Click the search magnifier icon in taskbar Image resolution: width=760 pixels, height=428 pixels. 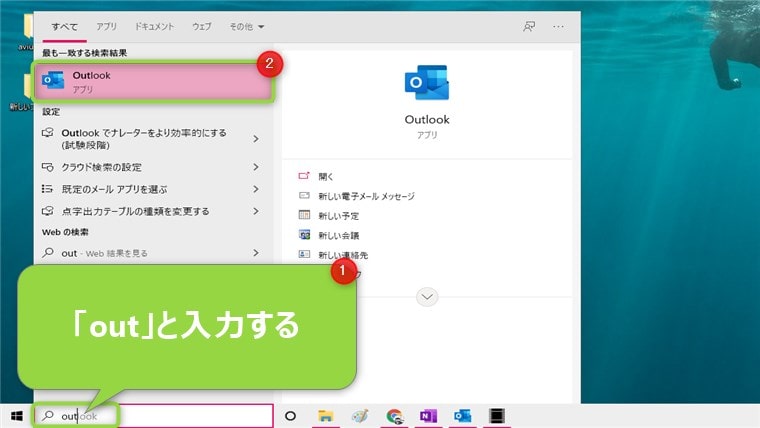click(48, 416)
